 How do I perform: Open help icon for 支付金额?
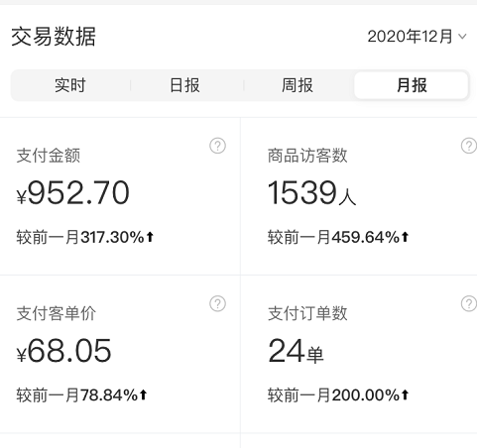click(x=217, y=146)
